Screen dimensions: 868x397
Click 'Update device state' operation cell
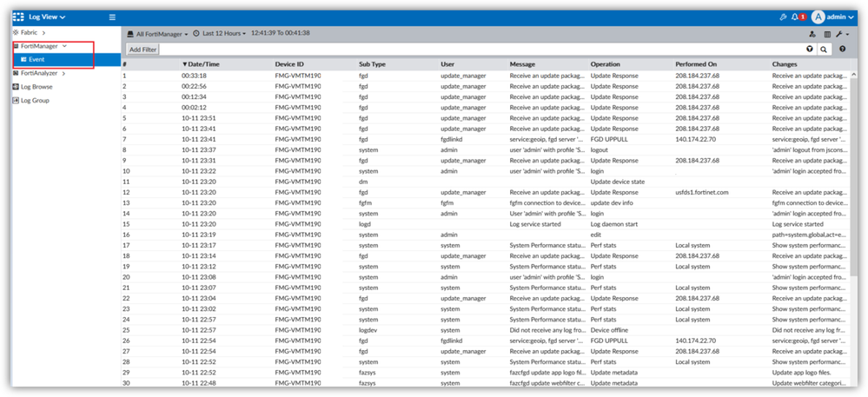pyautogui.click(x=617, y=182)
